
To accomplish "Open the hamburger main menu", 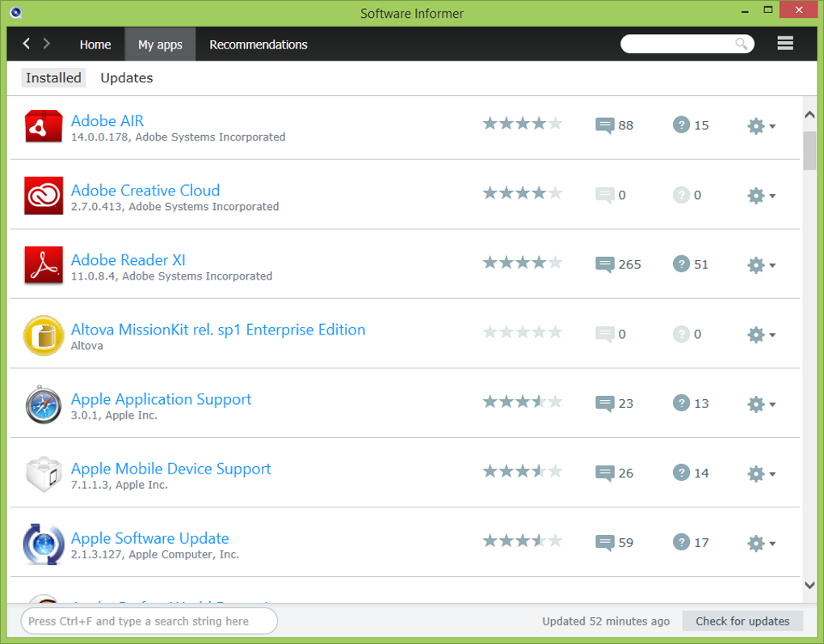I will [785, 43].
